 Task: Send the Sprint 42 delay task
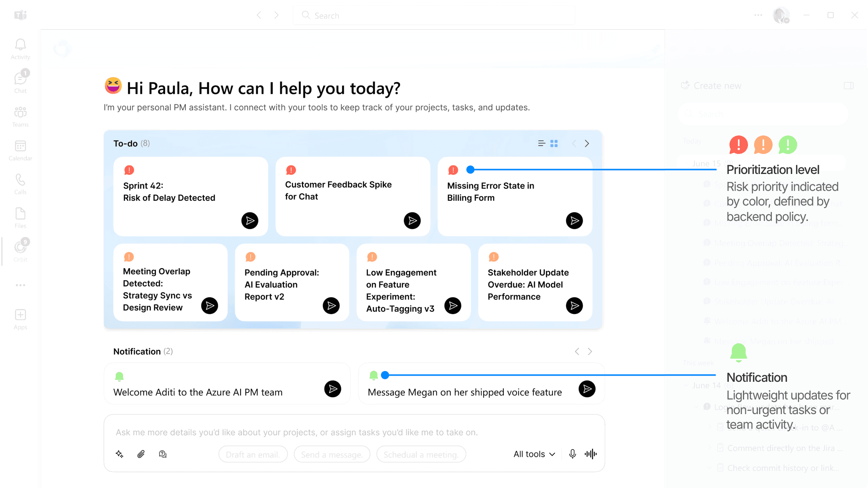pos(250,221)
